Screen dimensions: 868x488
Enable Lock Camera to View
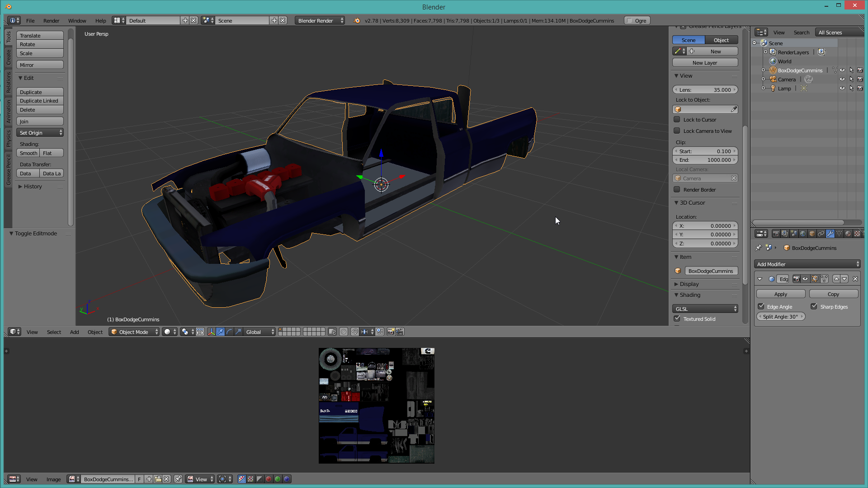click(x=677, y=131)
